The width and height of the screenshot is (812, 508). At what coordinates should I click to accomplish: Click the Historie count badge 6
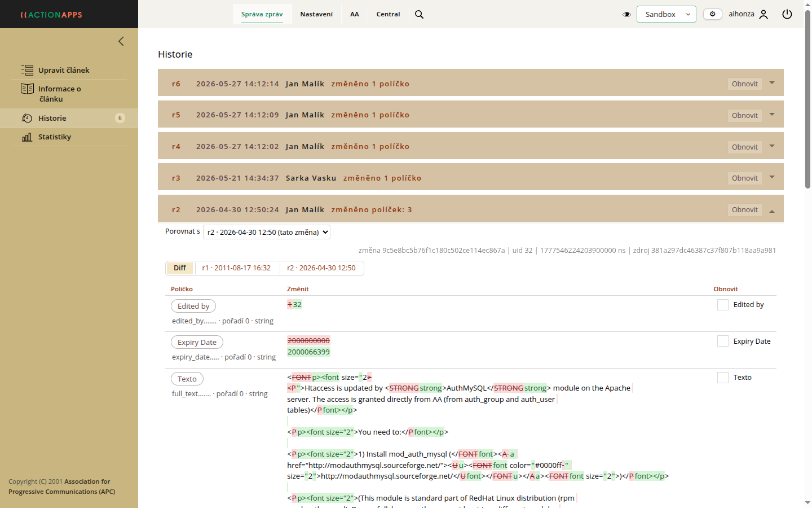(x=120, y=118)
